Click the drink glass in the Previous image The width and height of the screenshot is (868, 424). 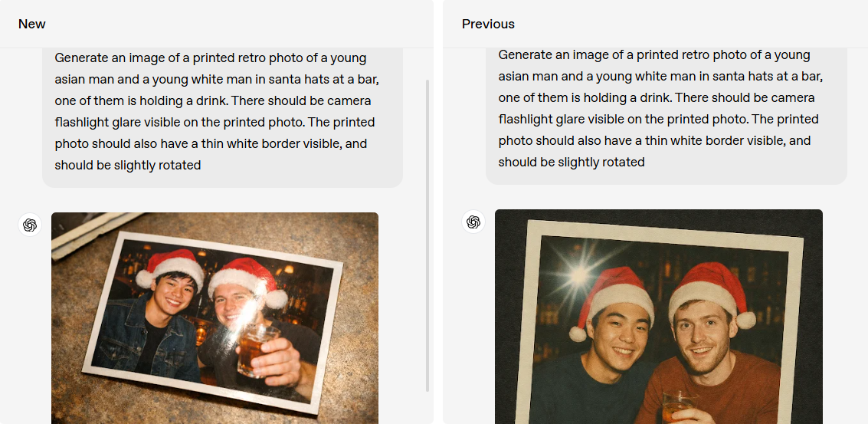coord(676,407)
